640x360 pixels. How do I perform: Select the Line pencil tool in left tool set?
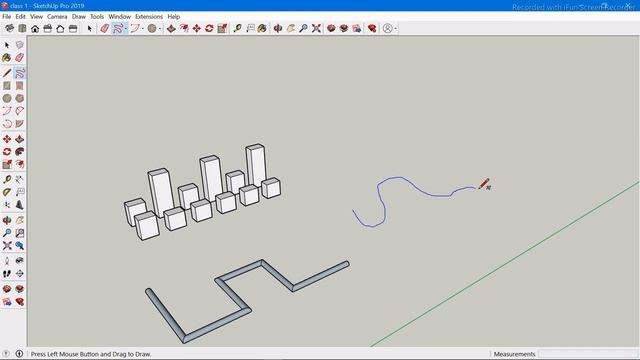tap(7, 73)
